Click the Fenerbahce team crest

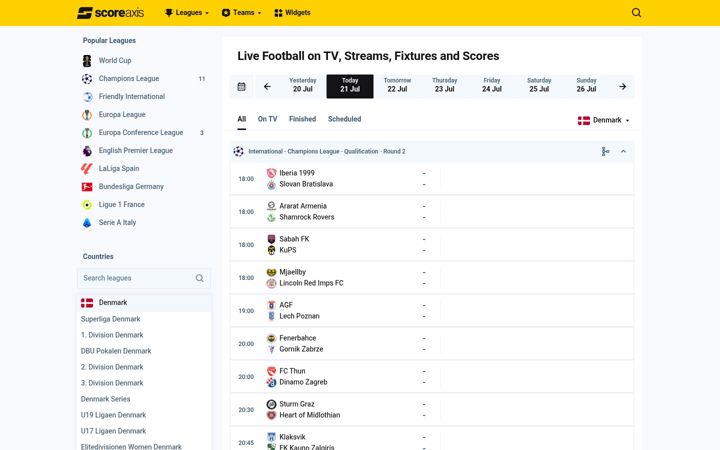(x=271, y=338)
